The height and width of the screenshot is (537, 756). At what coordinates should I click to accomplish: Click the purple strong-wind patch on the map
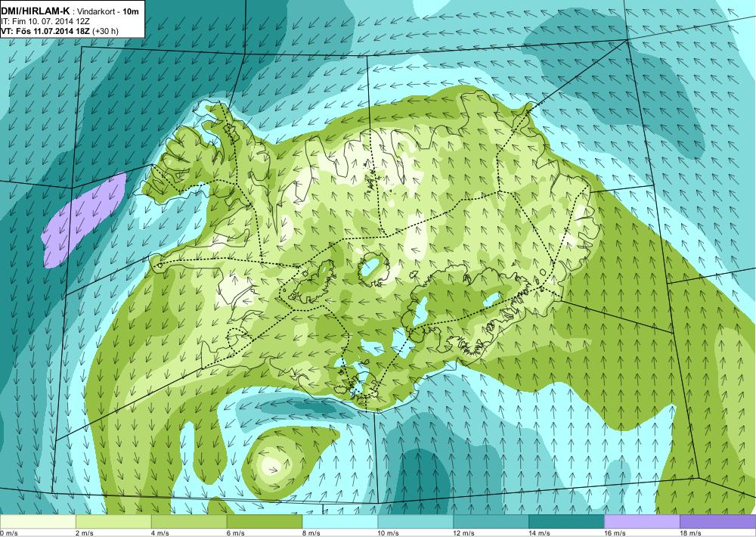point(83,220)
